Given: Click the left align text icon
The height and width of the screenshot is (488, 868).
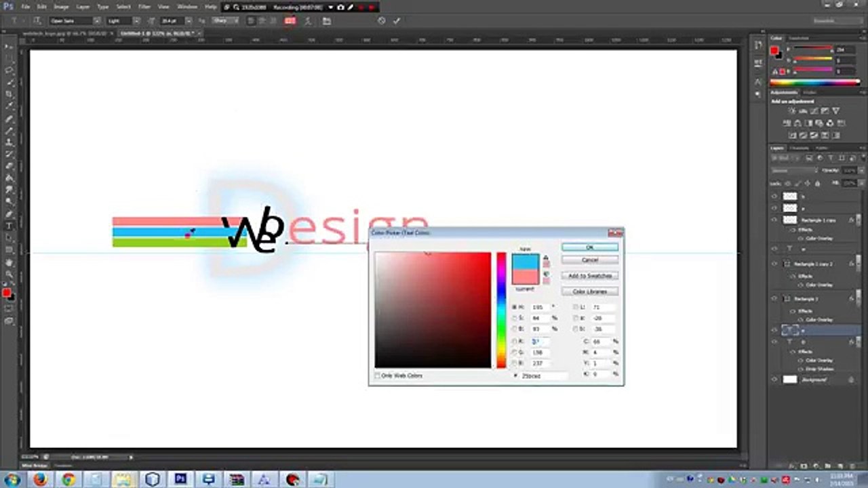Looking at the screenshot, I should point(251,21).
